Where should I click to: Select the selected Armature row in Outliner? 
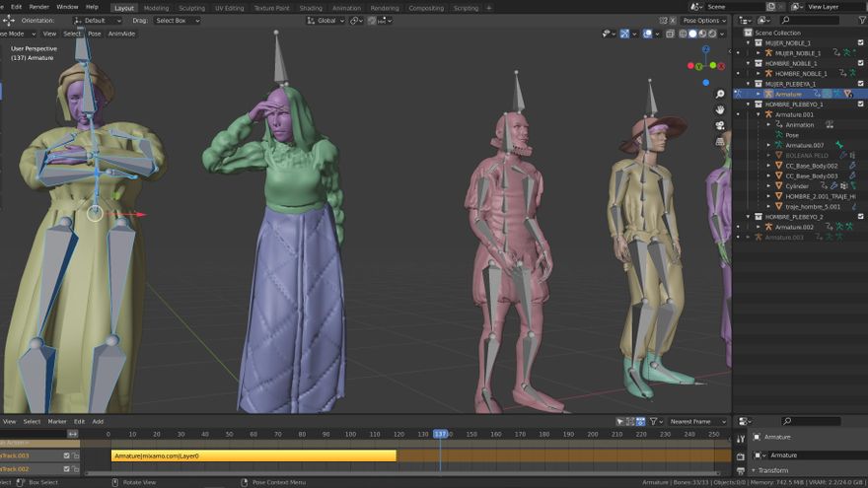(800, 94)
